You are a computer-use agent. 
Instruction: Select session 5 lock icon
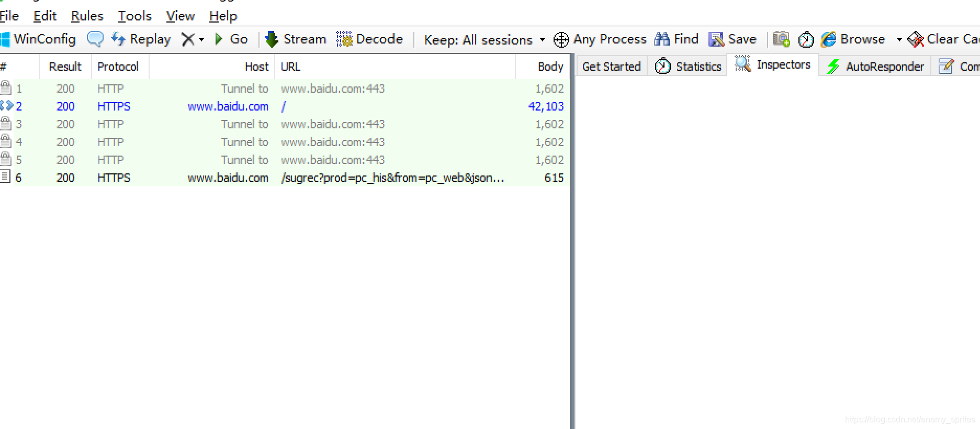click(x=6, y=159)
